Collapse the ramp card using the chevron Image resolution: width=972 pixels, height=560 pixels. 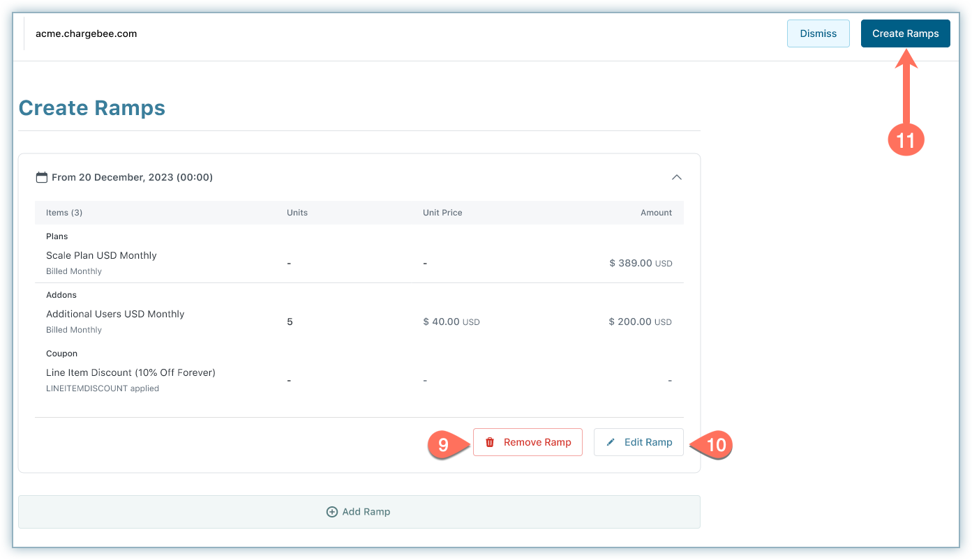pyautogui.click(x=676, y=177)
